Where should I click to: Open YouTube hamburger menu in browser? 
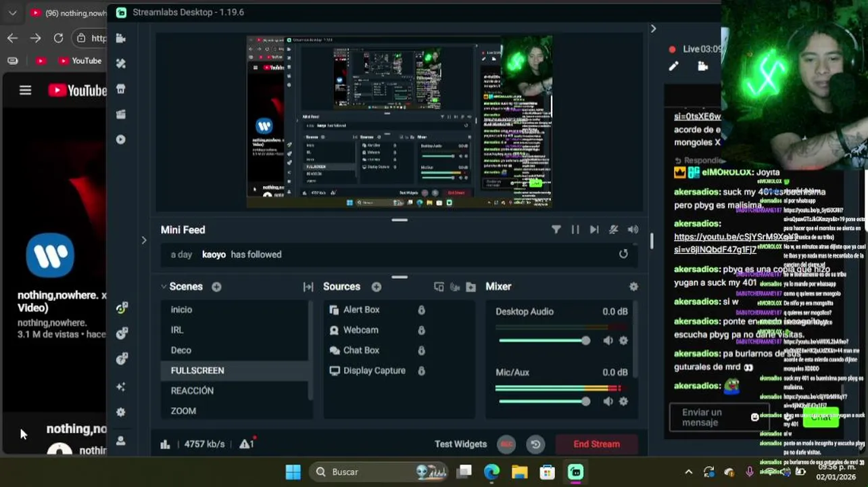(x=25, y=90)
